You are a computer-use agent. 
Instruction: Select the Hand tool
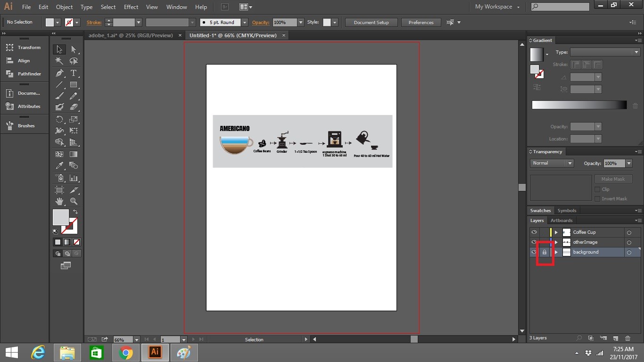pos(59,201)
